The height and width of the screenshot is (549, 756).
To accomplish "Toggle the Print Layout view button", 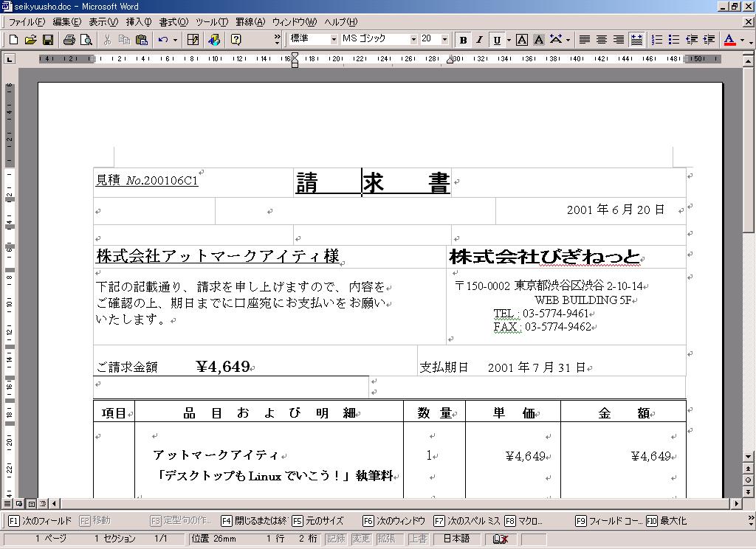I will [x=31, y=504].
